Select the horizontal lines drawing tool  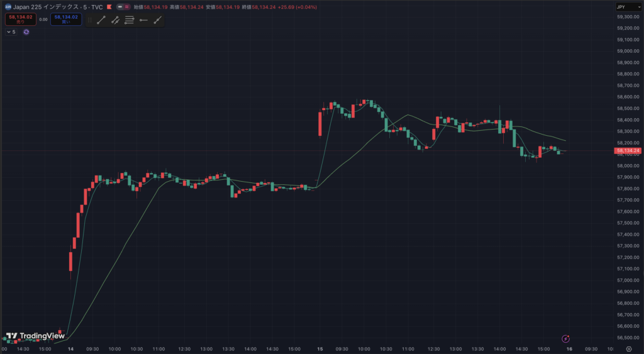130,20
